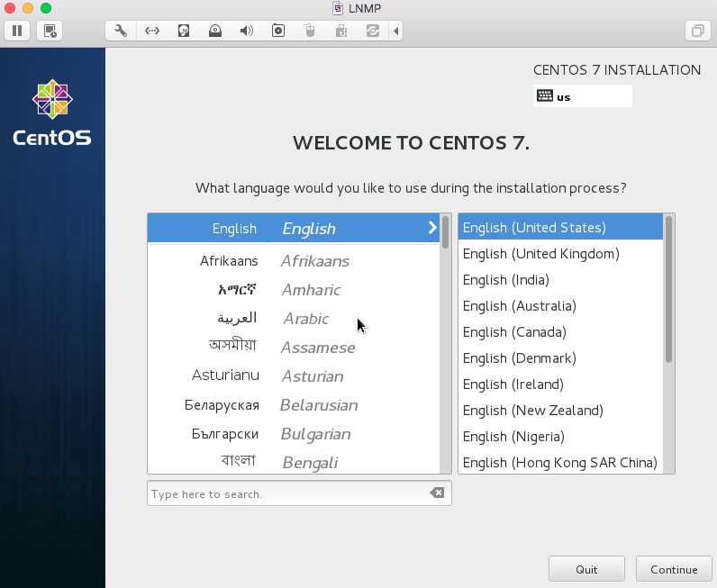717x588 pixels.
Task: Open the snapshot manager icon
Action: pyautogui.click(x=50, y=31)
